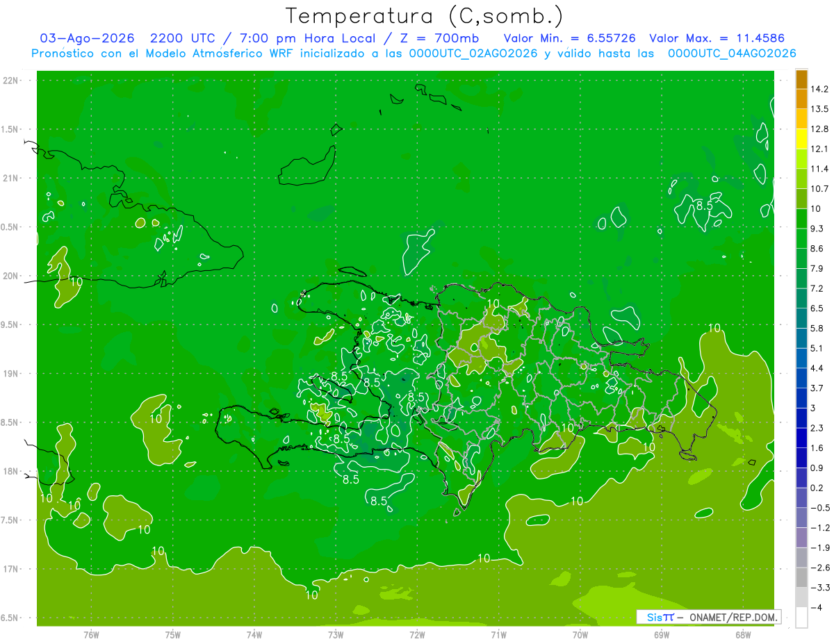The image size is (834, 644).
Task: Click the 'Temperatura (C,somb.)' chart title
Action: point(424,16)
